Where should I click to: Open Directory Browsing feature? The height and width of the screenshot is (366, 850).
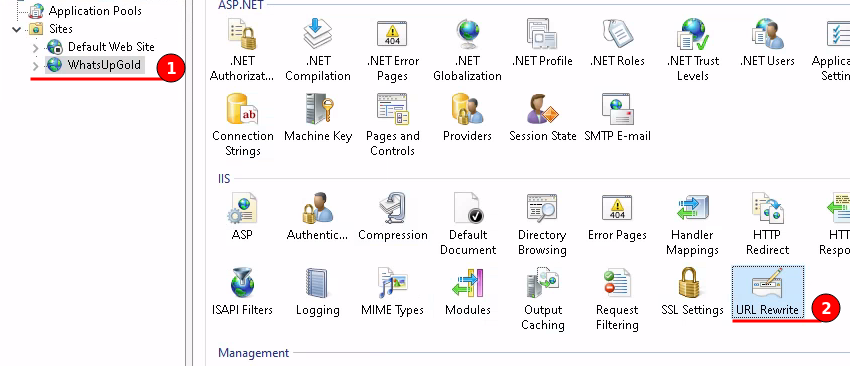click(542, 224)
